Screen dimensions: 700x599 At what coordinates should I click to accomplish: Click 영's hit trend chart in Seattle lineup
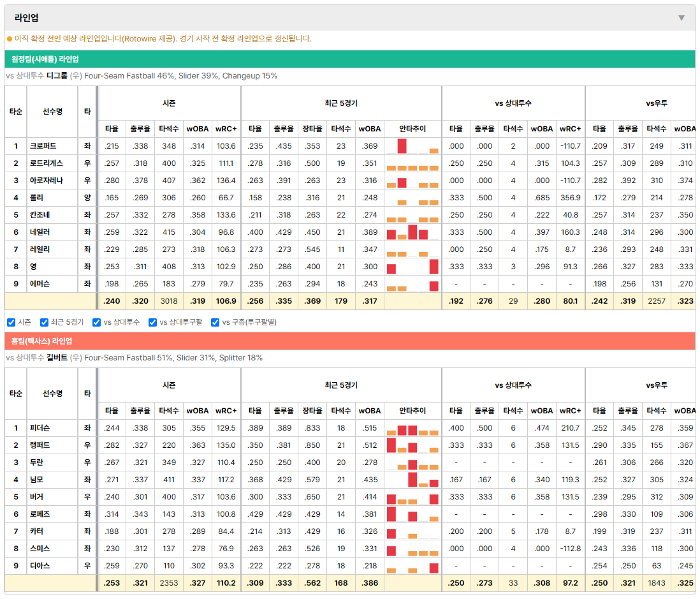[x=412, y=267]
